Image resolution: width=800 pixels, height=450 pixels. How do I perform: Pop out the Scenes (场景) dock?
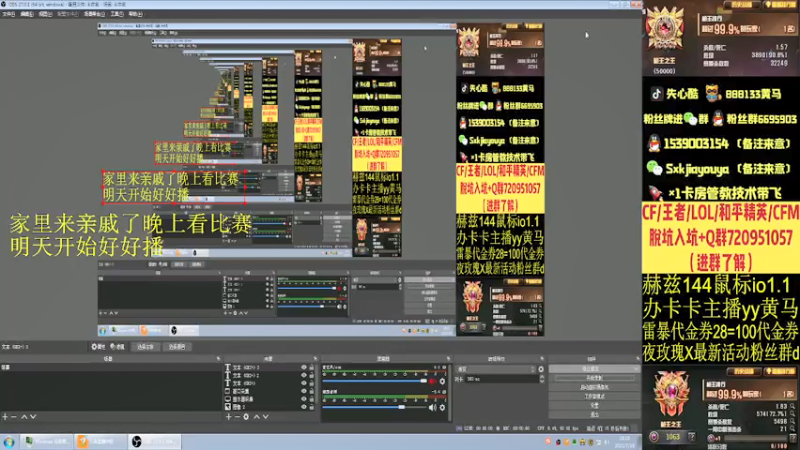click(218, 359)
